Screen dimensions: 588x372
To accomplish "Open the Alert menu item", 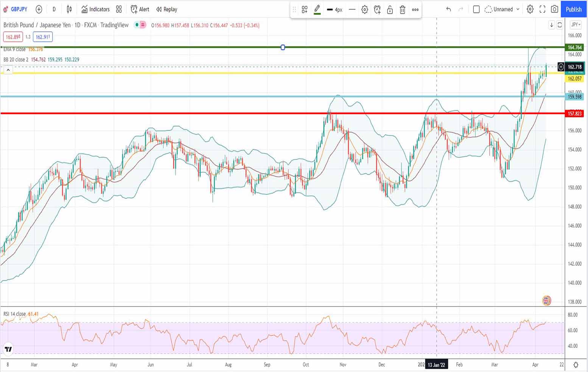I will [140, 9].
